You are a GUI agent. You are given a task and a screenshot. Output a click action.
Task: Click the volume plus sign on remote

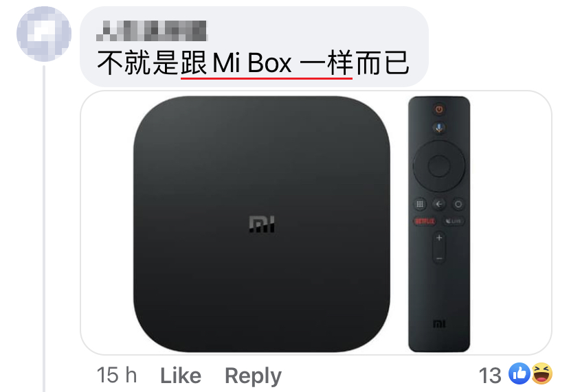439,238
